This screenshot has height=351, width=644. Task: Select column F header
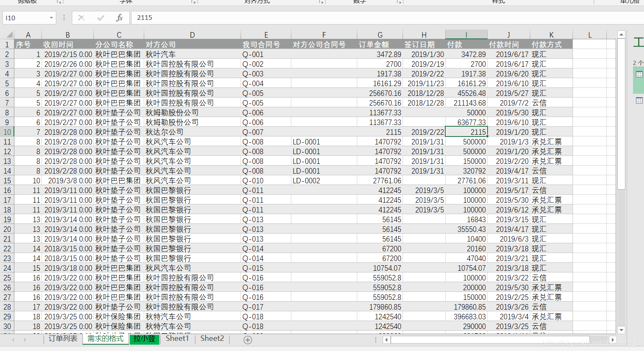pyautogui.click(x=324, y=35)
